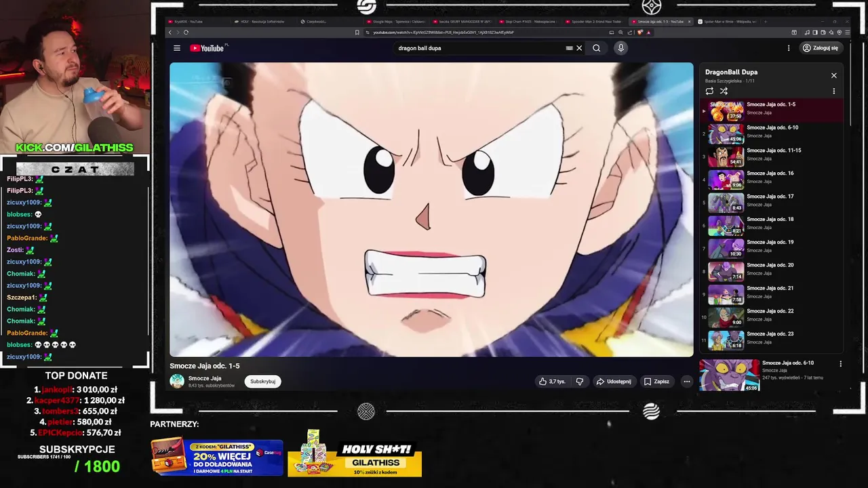868x488 pixels.
Task: Pause the video by clicking the player
Action: tap(431, 209)
